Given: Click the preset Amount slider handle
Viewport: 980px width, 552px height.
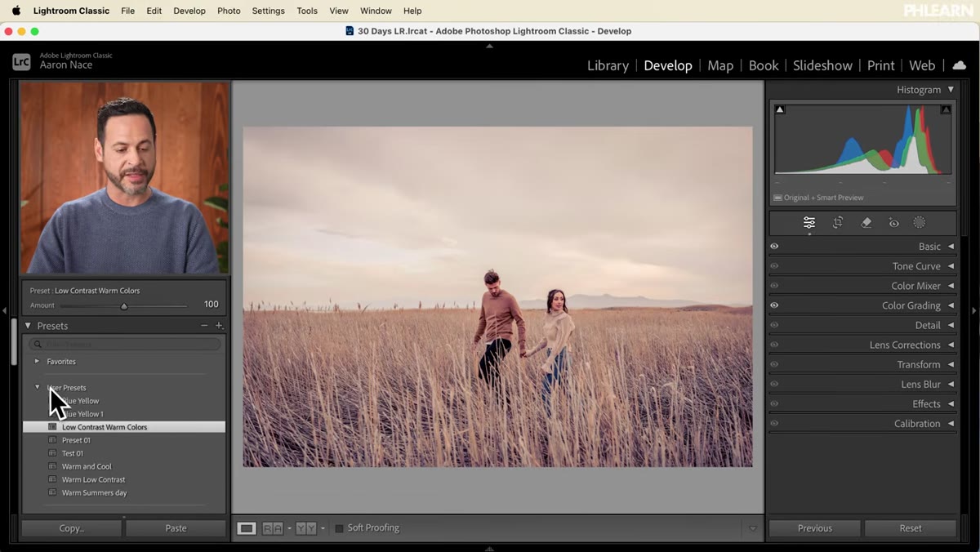Looking at the screenshot, I should [x=124, y=306].
